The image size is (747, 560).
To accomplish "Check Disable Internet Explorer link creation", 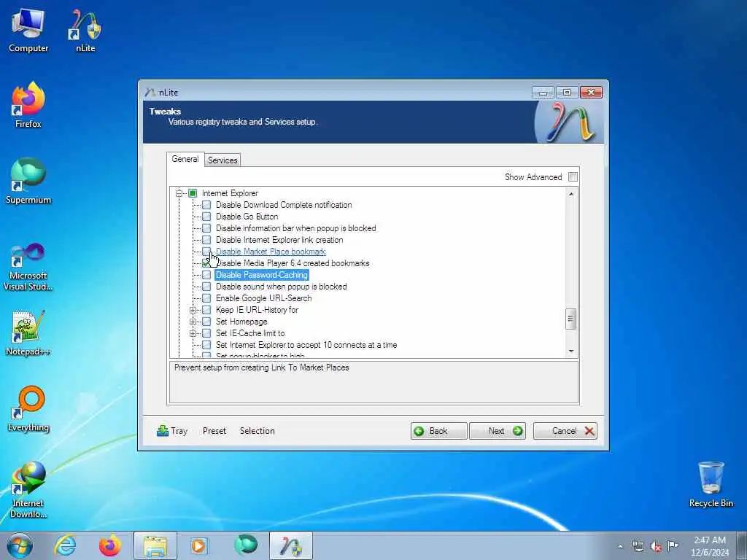I will pyautogui.click(x=206, y=240).
